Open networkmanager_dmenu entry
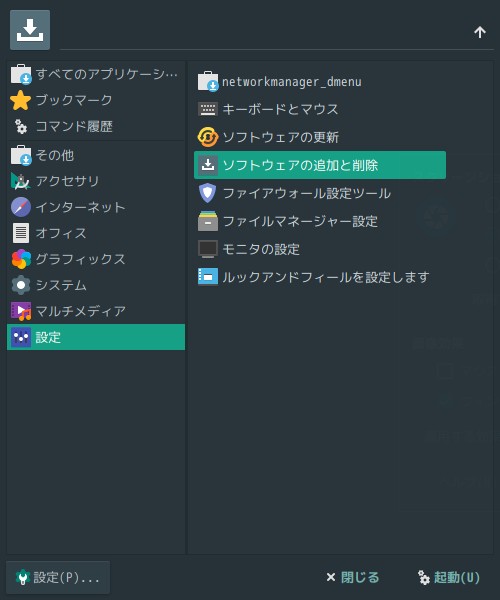 tap(320, 82)
